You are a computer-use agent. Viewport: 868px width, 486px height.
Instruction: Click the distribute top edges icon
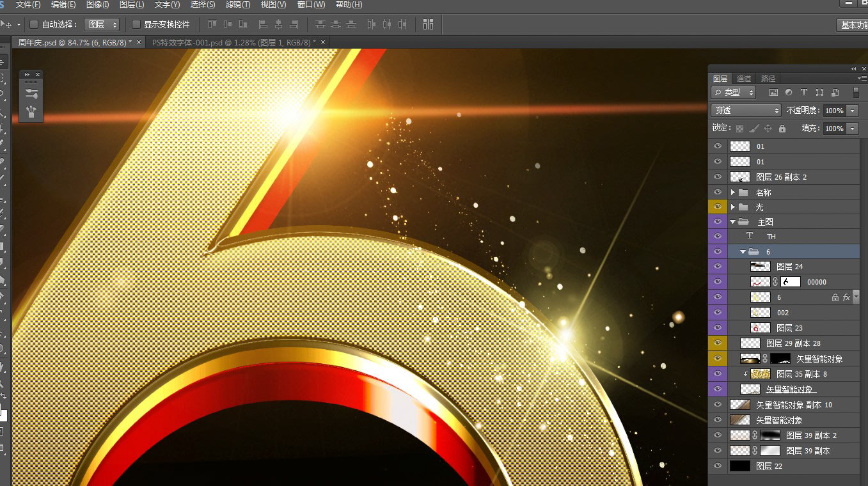pyautogui.click(x=320, y=24)
